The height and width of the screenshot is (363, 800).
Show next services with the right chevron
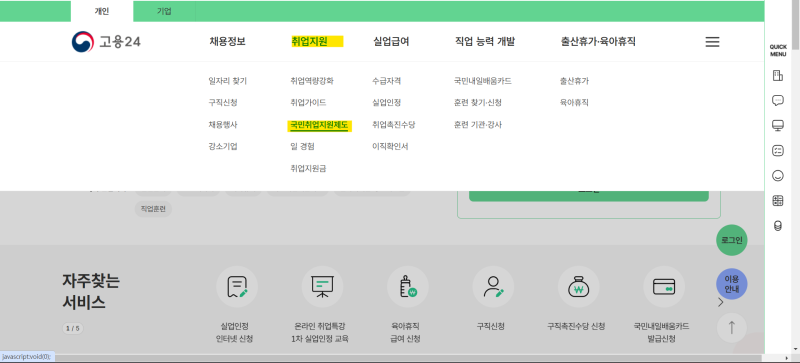720,302
